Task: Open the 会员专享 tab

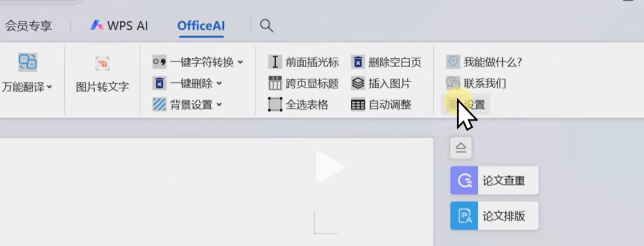Action: pyautogui.click(x=28, y=26)
